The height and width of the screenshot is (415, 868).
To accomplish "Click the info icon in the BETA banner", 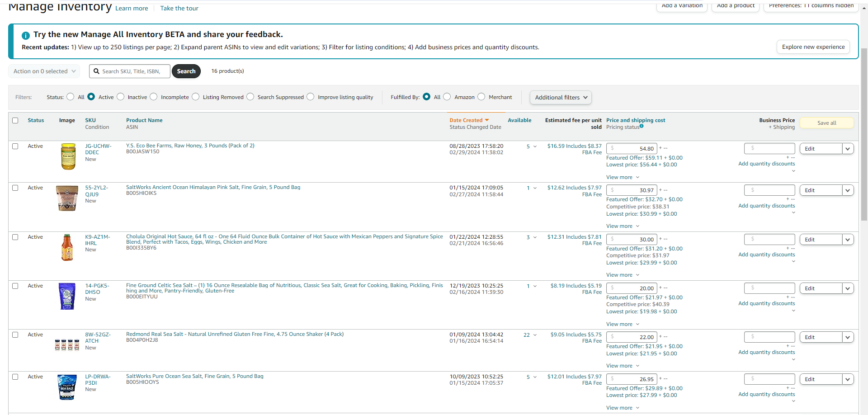I will pos(26,35).
